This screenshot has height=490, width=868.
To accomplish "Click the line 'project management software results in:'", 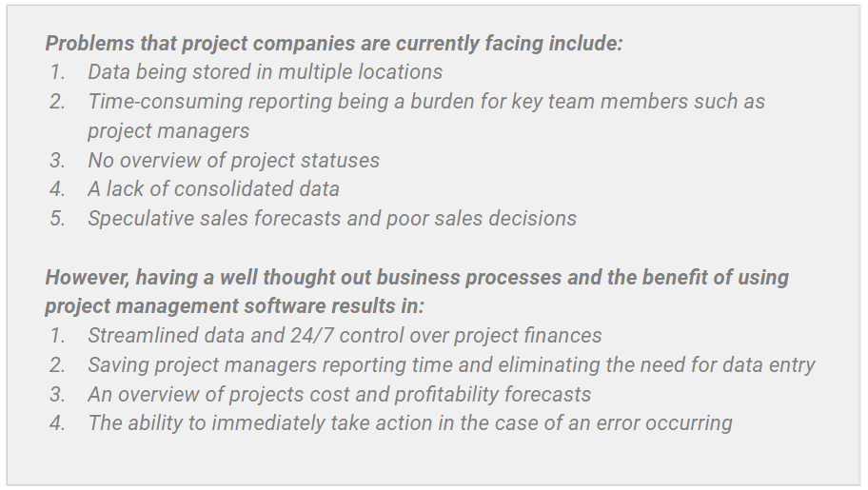I will pos(235,306).
